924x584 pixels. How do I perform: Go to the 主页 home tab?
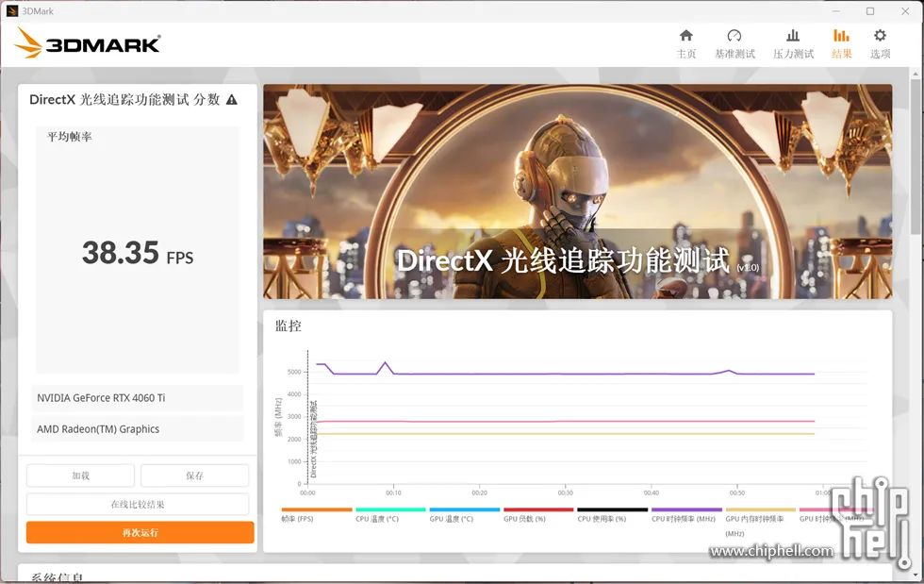pyautogui.click(x=686, y=44)
